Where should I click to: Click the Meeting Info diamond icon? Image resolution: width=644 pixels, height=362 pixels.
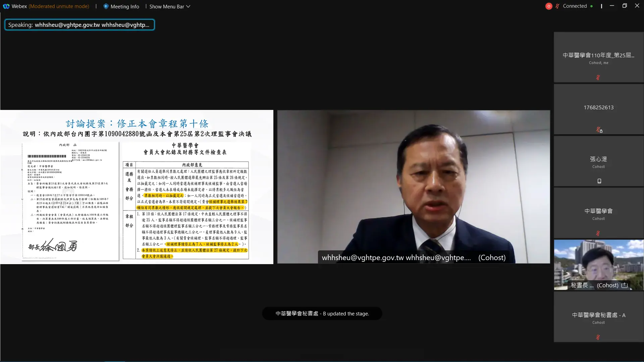pyautogui.click(x=106, y=6)
